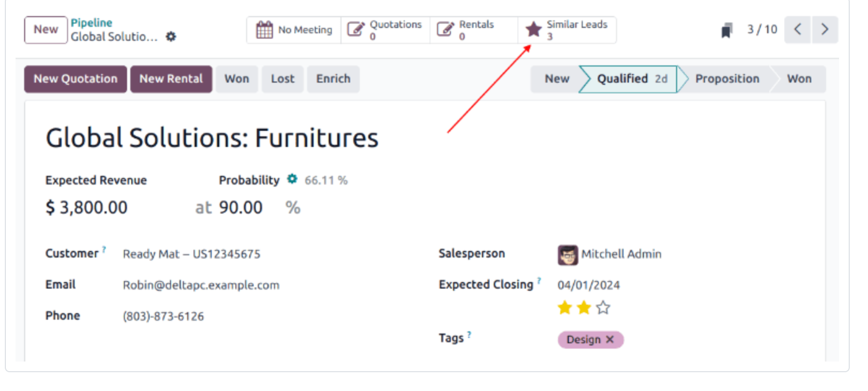This screenshot has height=391, width=868.
Task: Click the Expected Revenue amount field
Action: [87, 208]
